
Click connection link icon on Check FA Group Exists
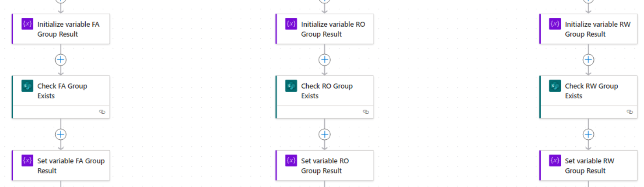[102, 112]
